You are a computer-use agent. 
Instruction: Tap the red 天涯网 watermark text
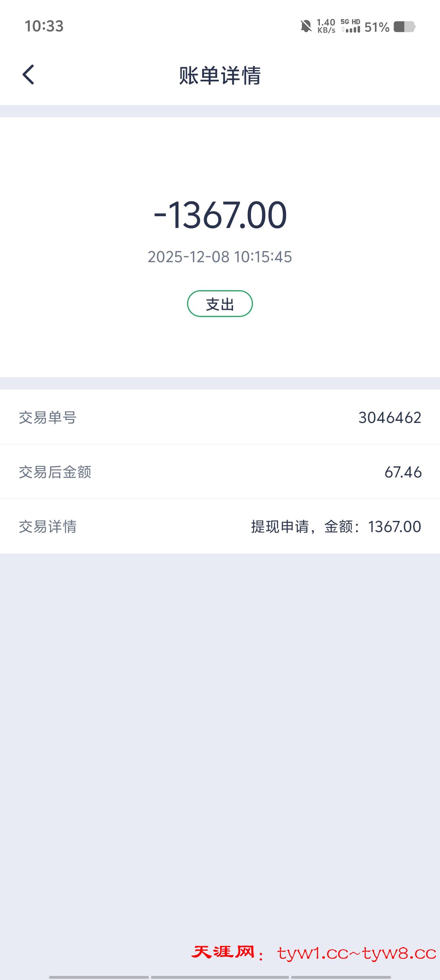point(223,952)
